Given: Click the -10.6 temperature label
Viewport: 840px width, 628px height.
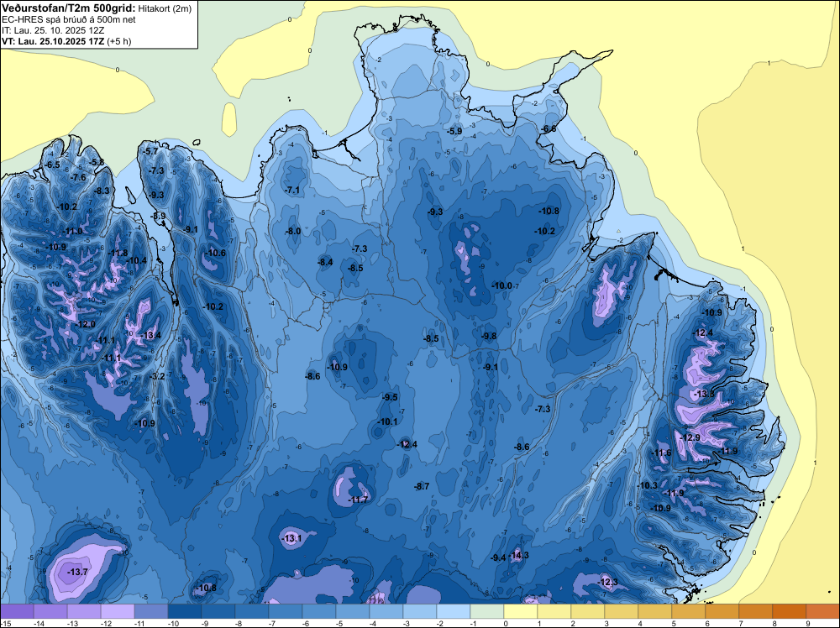Looking at the screenshot, I should (215, 254).
